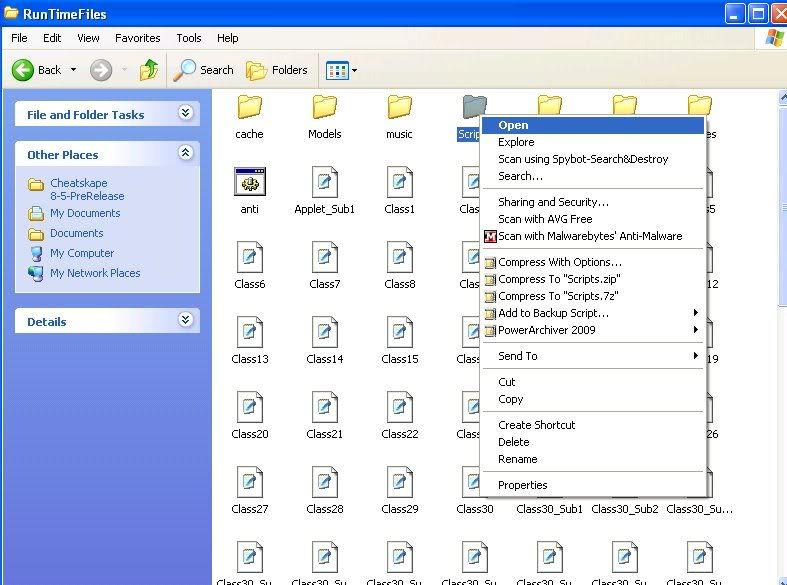The image size is (787, 585).
Task: Collapse the Other Places panel
Action: pyautogui.click(x=185, y=154)
